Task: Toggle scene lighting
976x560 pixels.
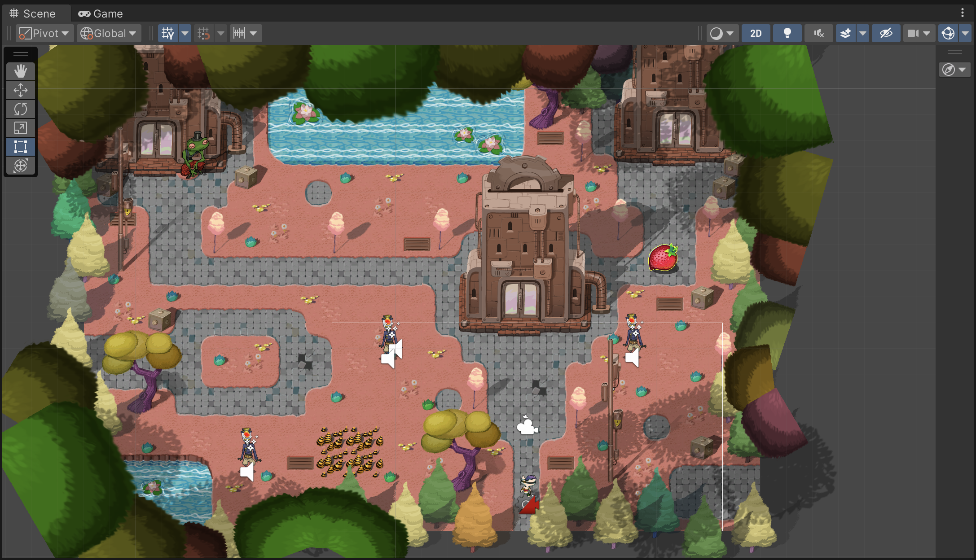Action: (787, 33)
